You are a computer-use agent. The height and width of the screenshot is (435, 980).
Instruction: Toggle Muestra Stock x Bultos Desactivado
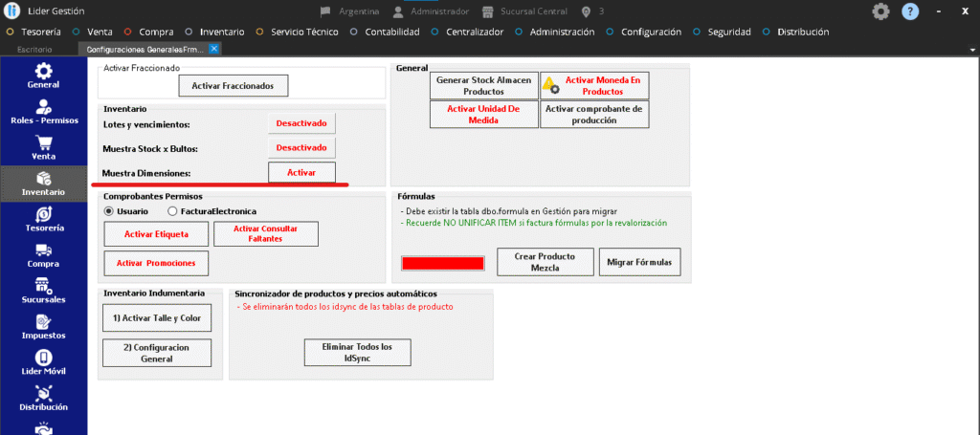click(301, 148)
